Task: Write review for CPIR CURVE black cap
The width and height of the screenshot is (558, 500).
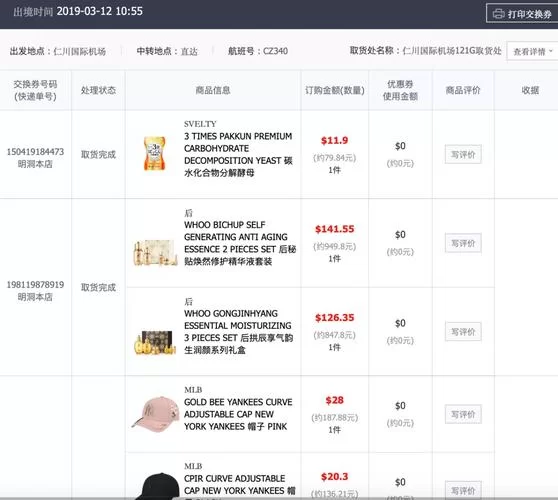Action: pyautogui.click(x=463, y=490)
